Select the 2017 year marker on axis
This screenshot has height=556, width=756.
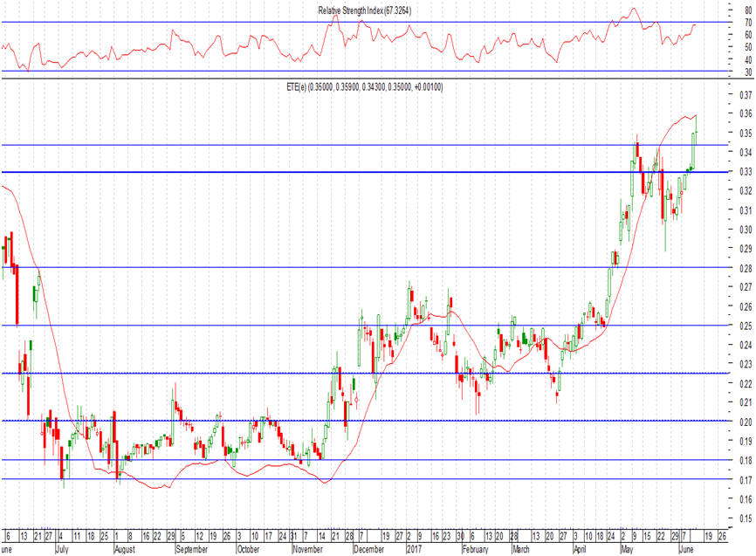415,551
